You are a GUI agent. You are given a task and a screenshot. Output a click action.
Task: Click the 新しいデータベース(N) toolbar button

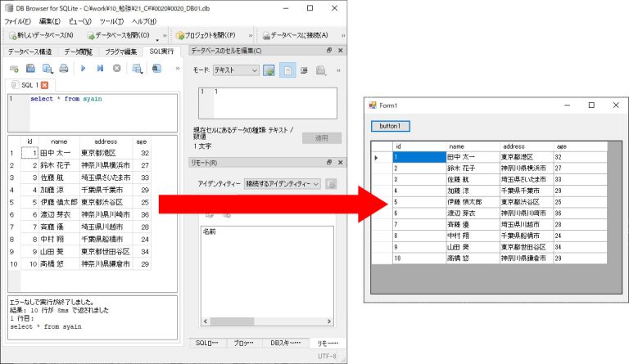(43, 35)
